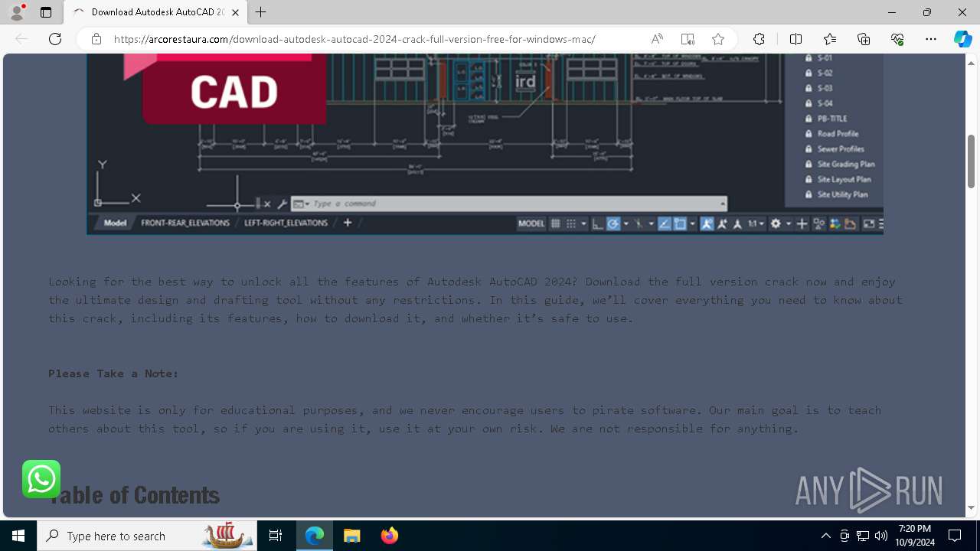Open Microsoft Edge from taskbar
This screenshot has height=551, width=980.
[x=315, y=536]
